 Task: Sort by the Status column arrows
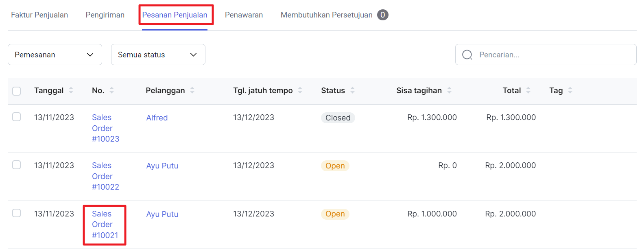353,90
